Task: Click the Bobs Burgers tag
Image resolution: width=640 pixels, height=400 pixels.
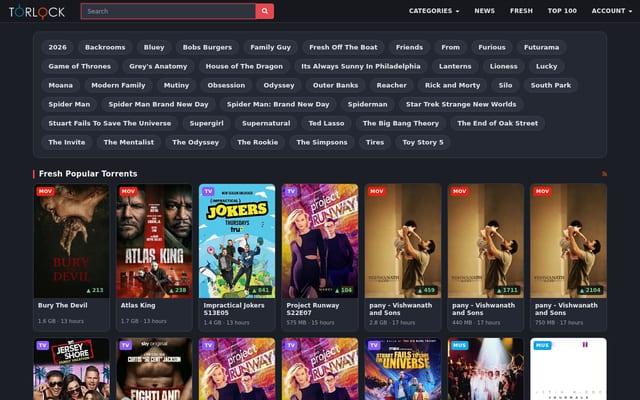Action: (207, 47)
